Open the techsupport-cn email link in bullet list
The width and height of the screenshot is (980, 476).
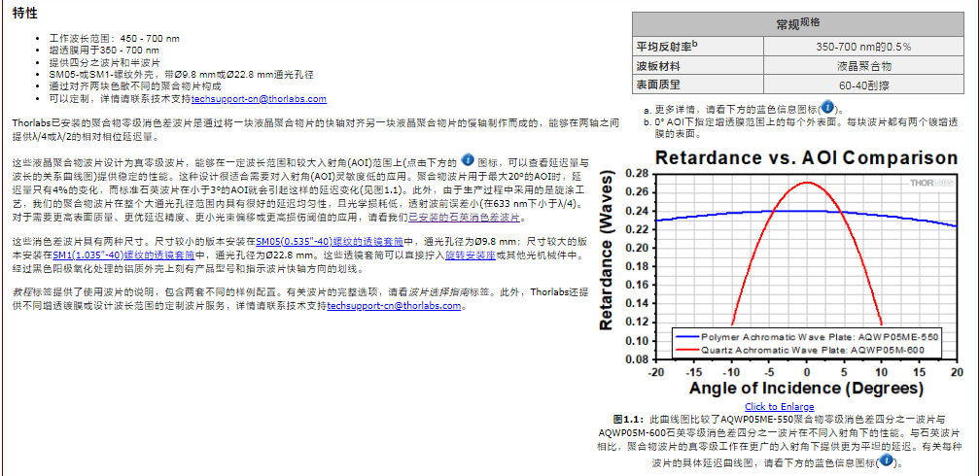259,99
